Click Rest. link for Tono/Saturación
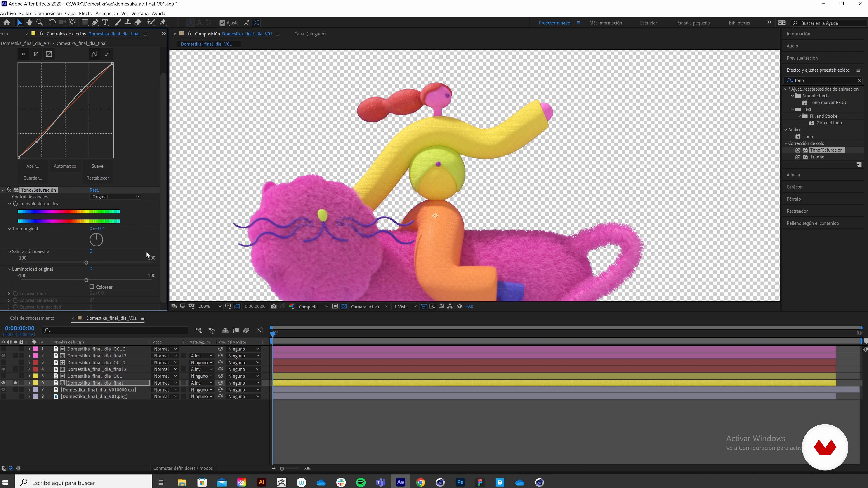 (x=94, y=190)
